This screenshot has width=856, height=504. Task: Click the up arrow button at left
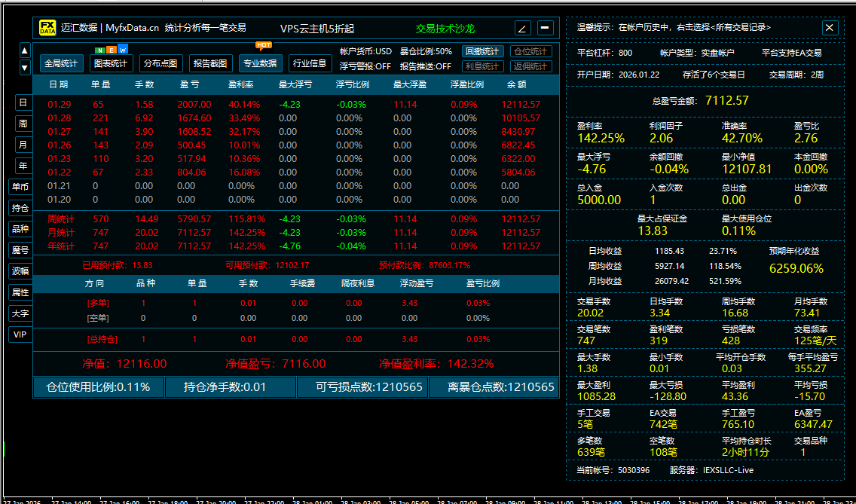point(25,50)
